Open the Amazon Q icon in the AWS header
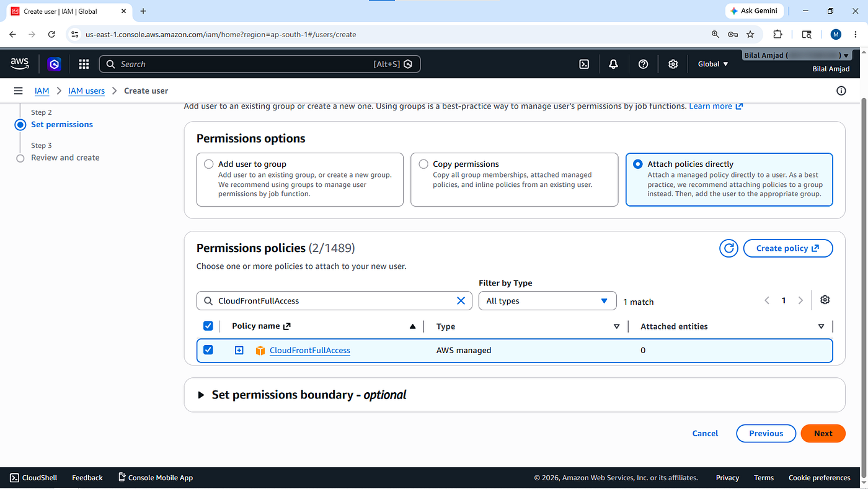 55,64
